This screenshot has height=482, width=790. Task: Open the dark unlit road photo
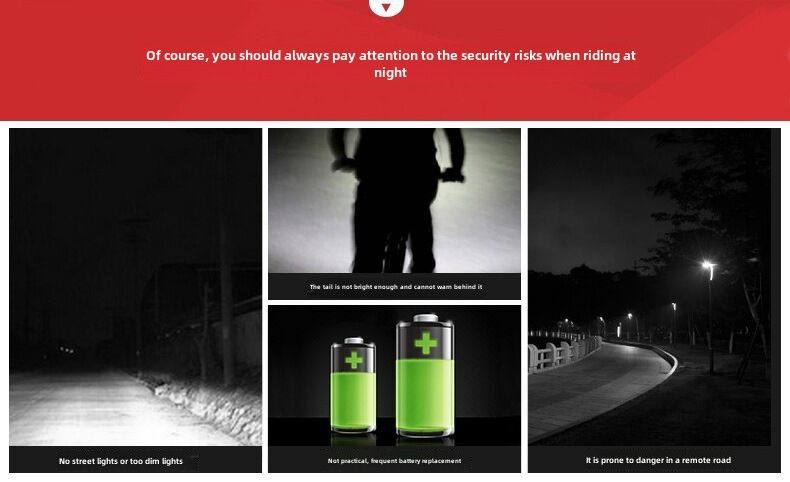(136, 287)
